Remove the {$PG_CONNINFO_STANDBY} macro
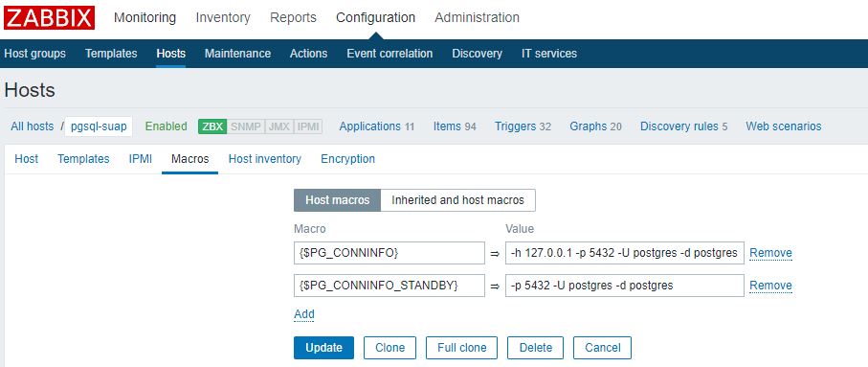The image size is (868, 367). click(x=770, y=286)
